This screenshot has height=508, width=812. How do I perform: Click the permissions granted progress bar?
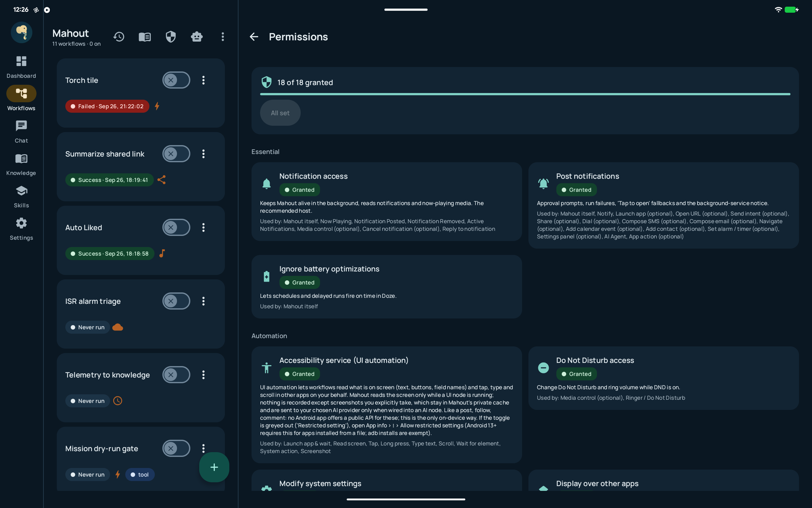525,94
